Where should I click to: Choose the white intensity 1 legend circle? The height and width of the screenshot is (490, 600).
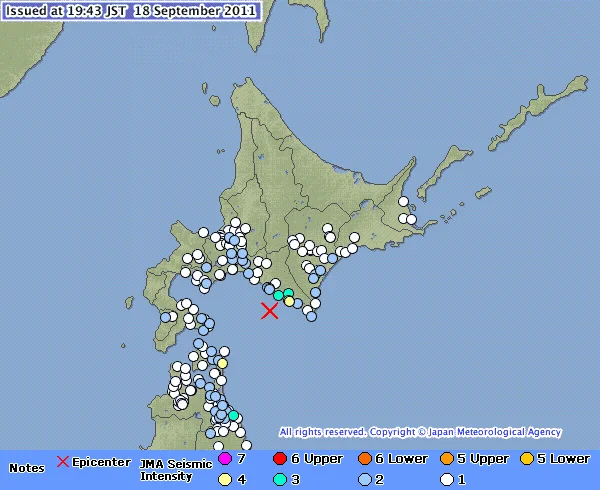(x=447, y=479)
